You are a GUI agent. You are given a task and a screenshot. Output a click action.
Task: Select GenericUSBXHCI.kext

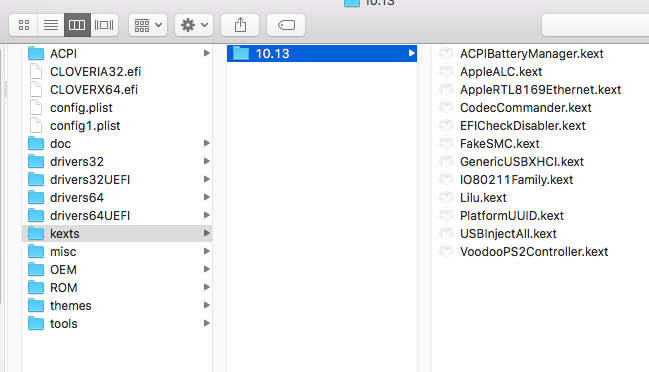(522, 161)
